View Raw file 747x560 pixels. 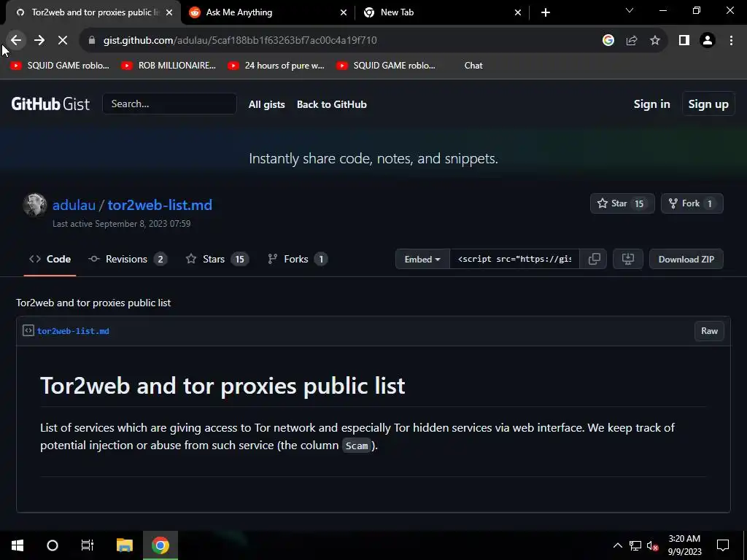tap(709, 331)
